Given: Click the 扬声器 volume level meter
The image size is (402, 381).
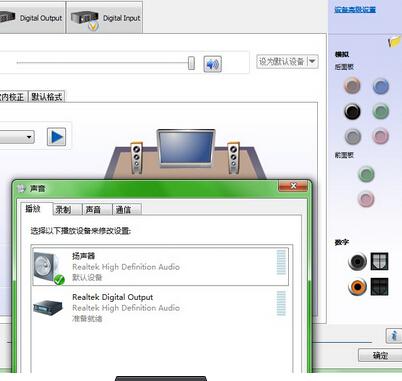Looking at the screenshot, I should [x=281, y=262].
